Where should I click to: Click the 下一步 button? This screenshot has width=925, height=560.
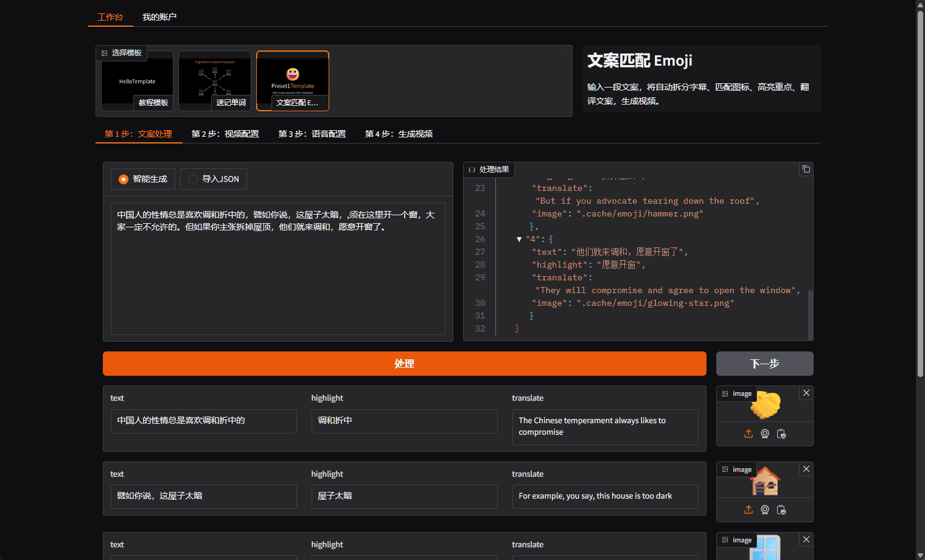765,364
